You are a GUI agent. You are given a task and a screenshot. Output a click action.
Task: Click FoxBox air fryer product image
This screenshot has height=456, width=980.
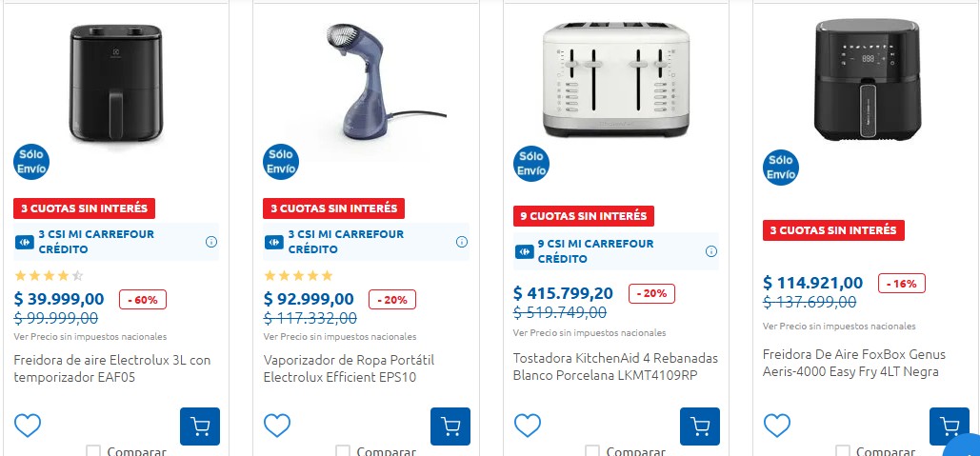coord(867,81)
